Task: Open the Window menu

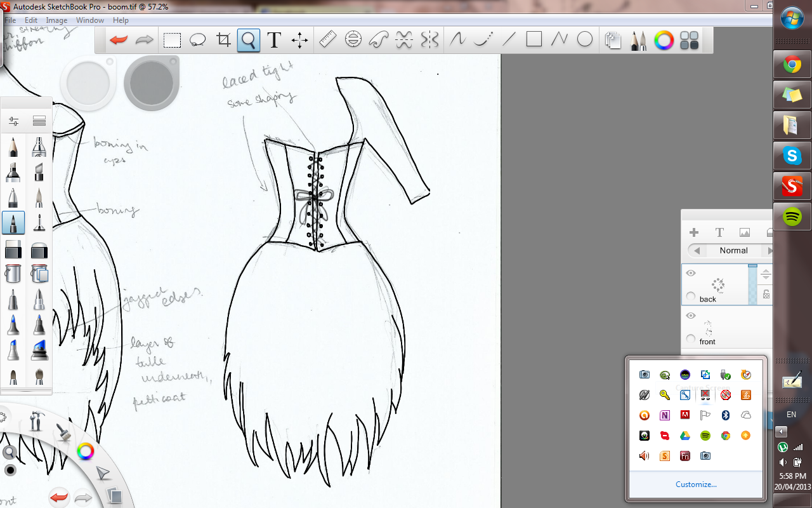Action: pos(90,20)
